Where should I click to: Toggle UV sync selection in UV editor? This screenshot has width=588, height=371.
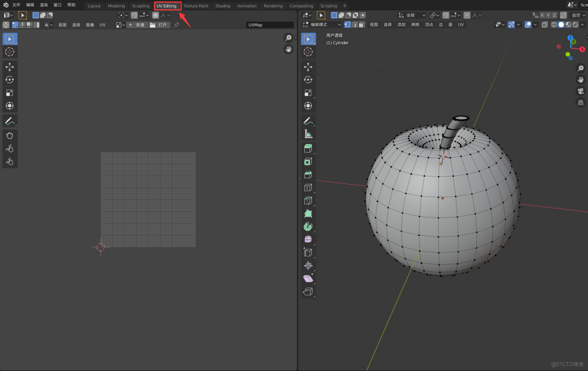[x=5, y=25]
